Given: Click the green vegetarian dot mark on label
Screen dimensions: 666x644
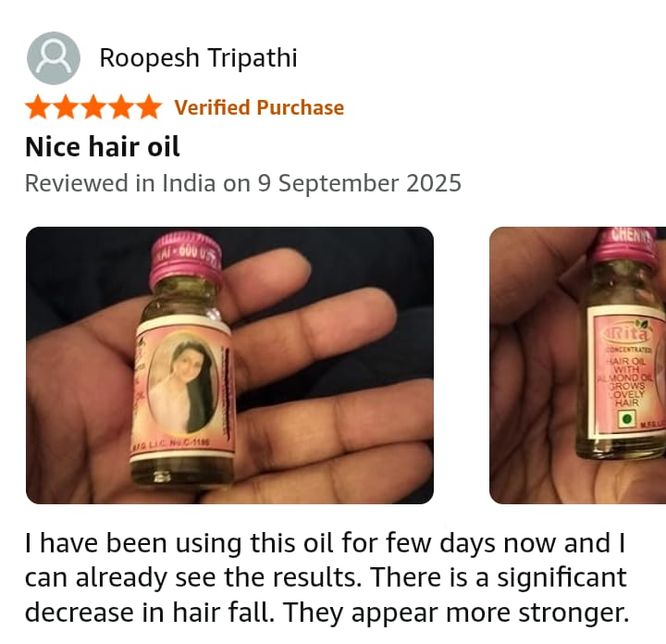Looking at the screenshot, I should point(626,419).
